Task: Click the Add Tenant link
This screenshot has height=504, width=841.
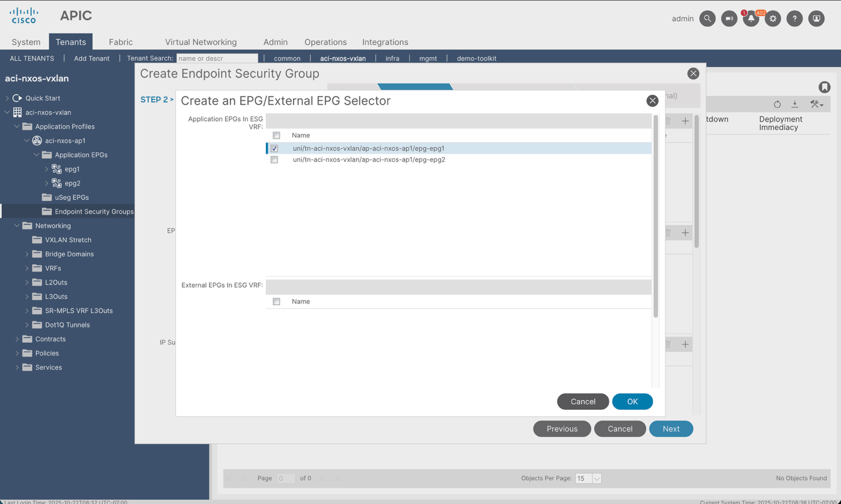Action: [x=92, y=58]
